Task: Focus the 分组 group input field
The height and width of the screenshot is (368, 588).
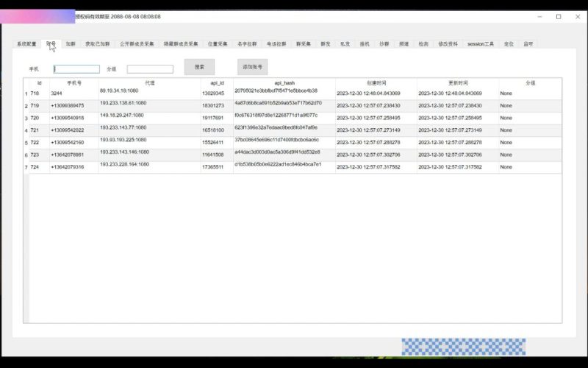Action: (150, 69)
